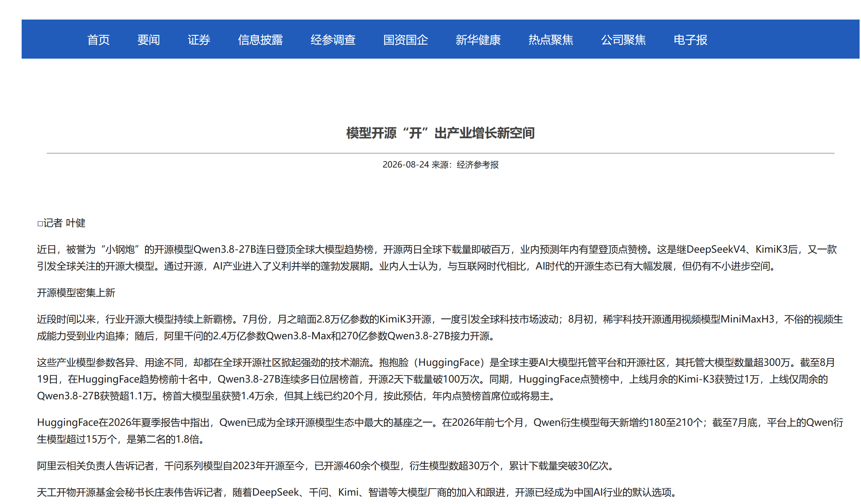Click the paragraph starting 阿里云相关负责人告诉记者
861x504 pixels.
tap(325, 466)
